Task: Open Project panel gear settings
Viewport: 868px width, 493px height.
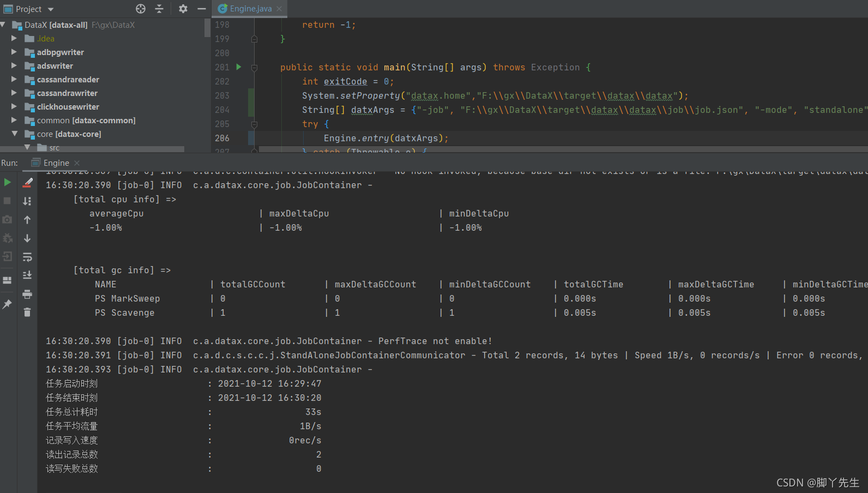Action: point(183,9)
